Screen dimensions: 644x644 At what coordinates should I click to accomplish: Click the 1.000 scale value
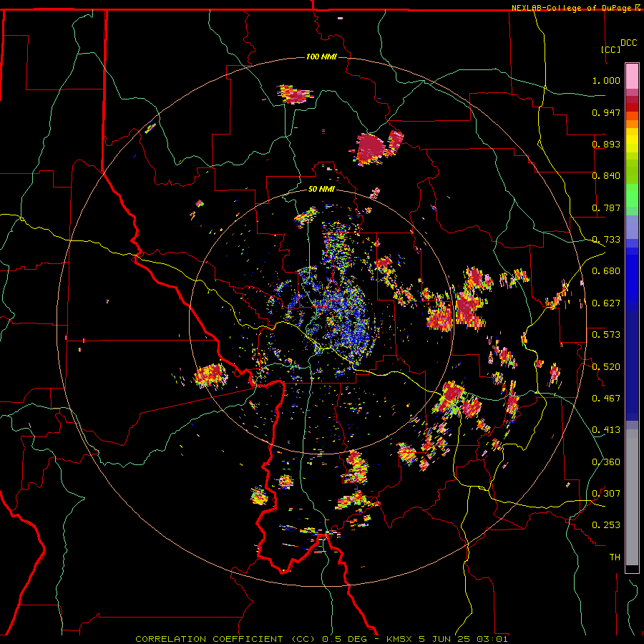coord(606,80)
